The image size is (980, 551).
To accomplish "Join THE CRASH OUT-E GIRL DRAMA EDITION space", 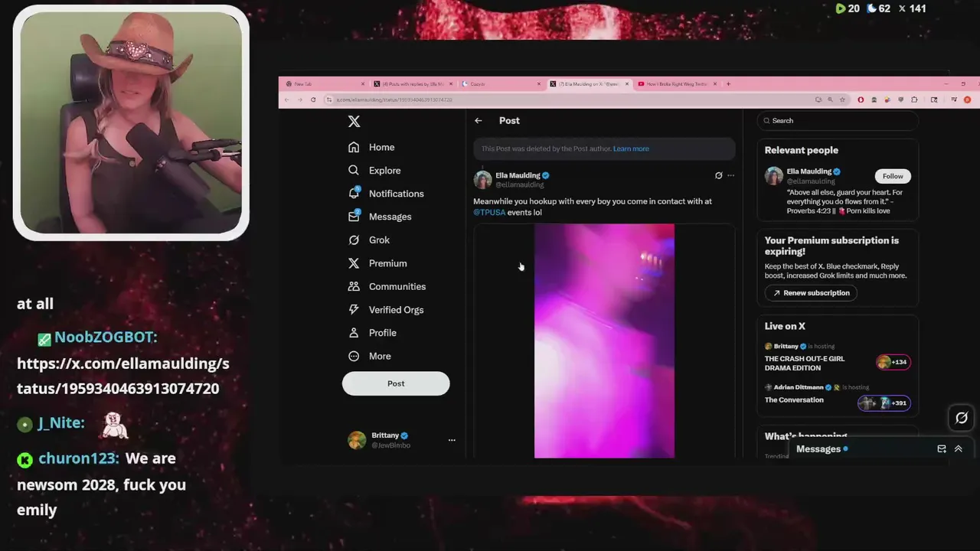I will coord(805,363).
